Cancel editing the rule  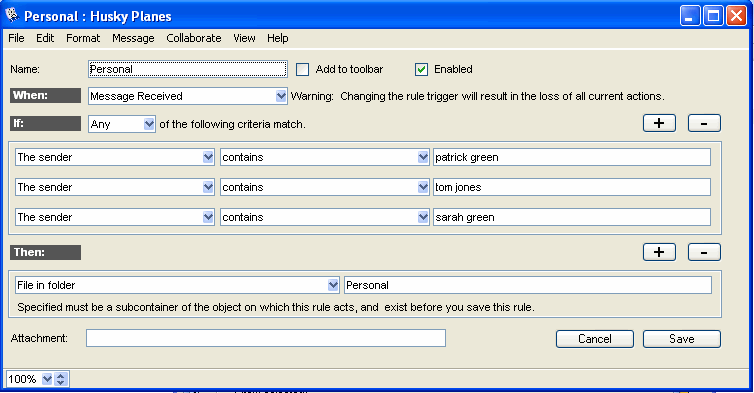click(595, 339)
